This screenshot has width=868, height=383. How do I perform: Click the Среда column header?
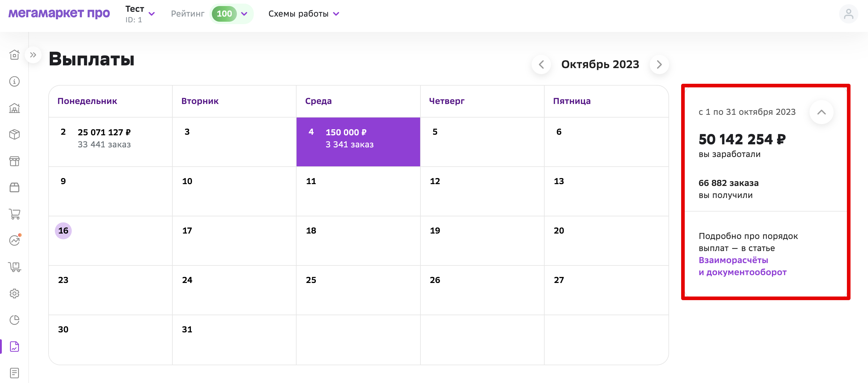click(x=319, y=101)
